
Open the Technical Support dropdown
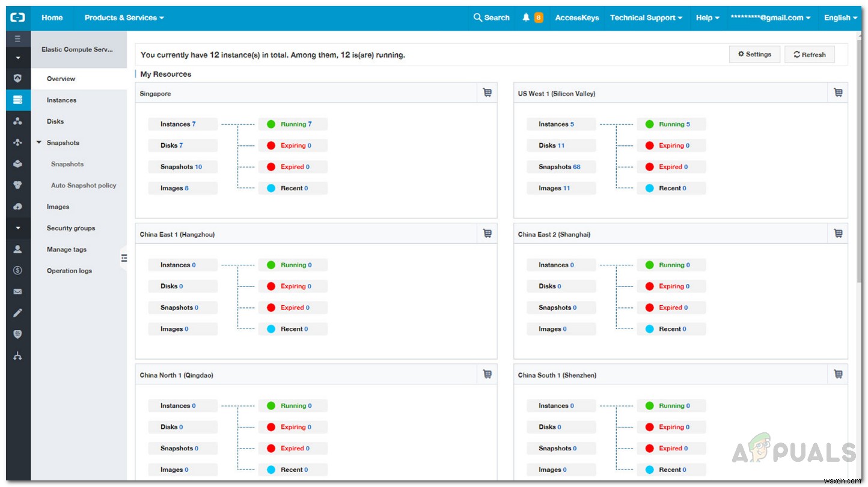click(646, 17)
